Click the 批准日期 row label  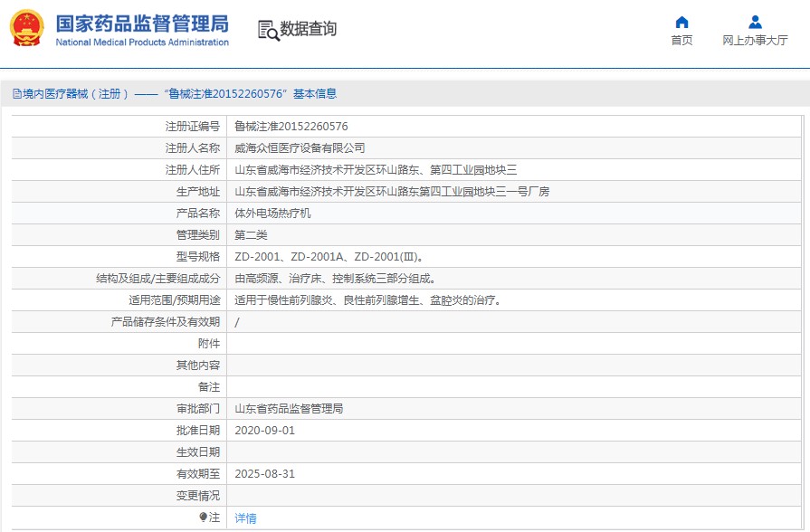198,431
